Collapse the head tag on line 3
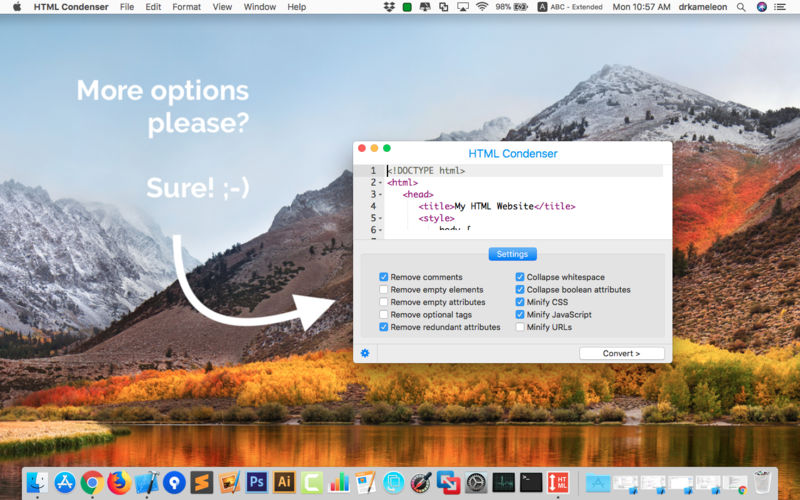This screenshot has width=800, height=500. [x=380, y=194]
